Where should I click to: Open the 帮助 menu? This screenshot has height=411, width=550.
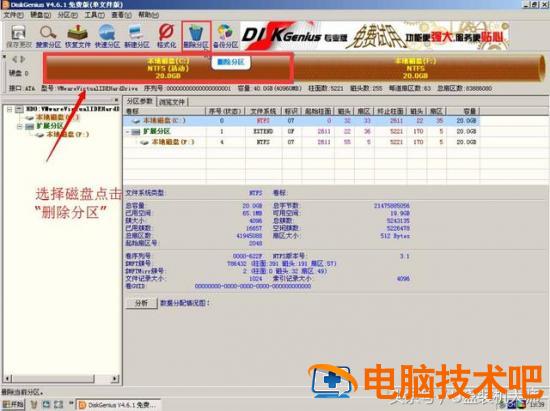tap(148, 15)
